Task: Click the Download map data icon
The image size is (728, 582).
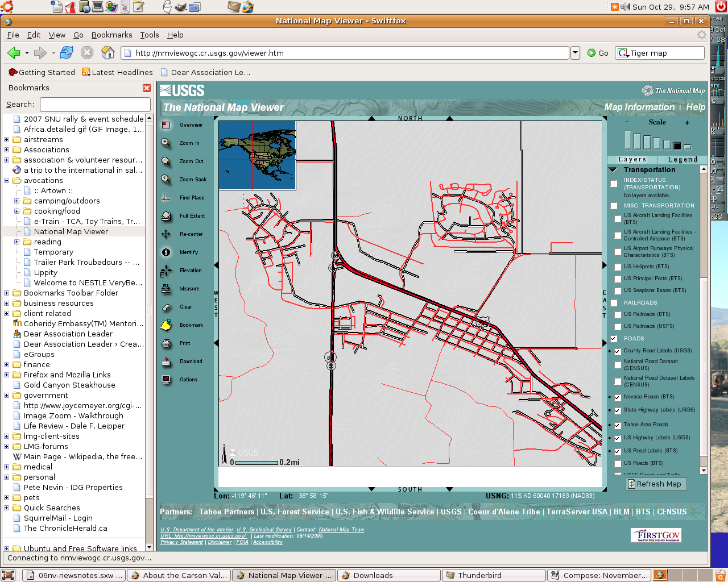Action: tap(166, 361)
